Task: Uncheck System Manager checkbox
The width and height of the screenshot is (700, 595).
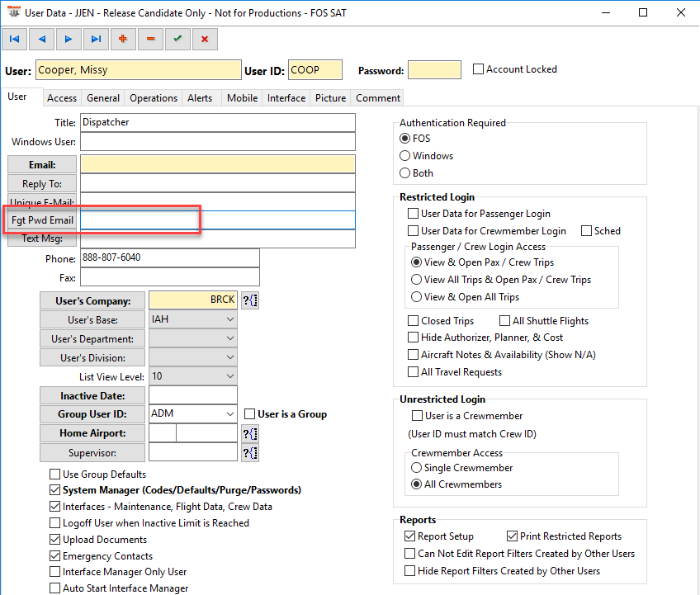Action: 55,490
